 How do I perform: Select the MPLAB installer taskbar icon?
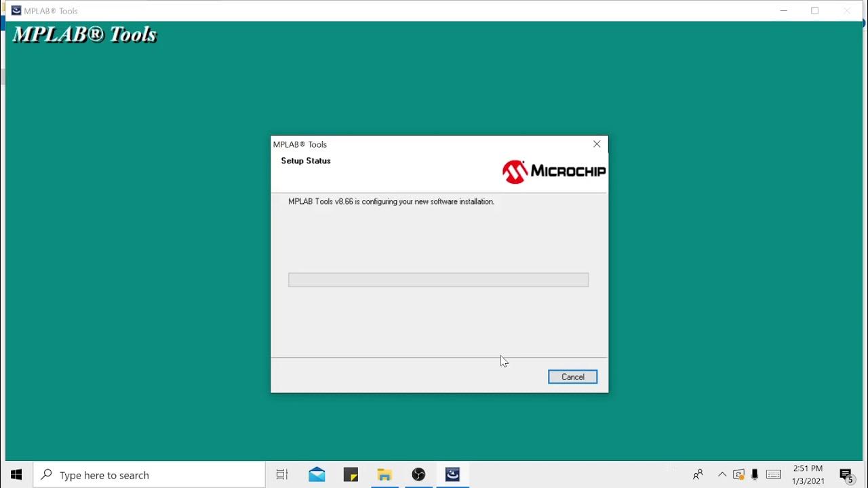click(x=452, y=475)
